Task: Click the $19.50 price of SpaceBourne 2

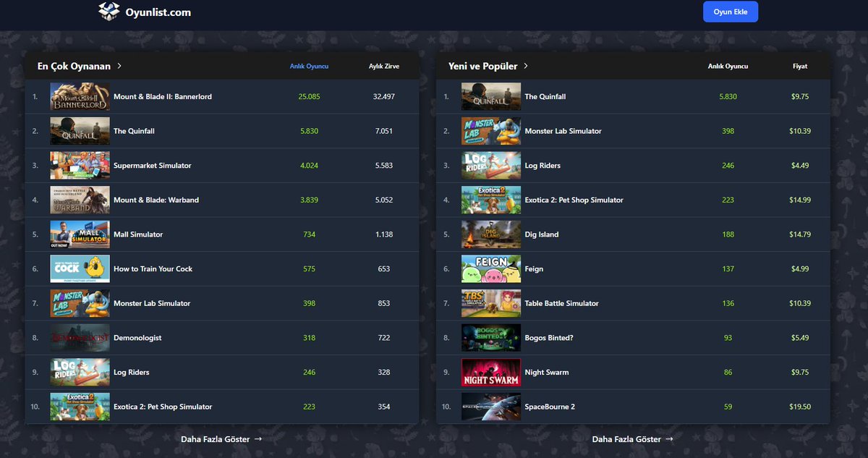Action: pos(800,407)
